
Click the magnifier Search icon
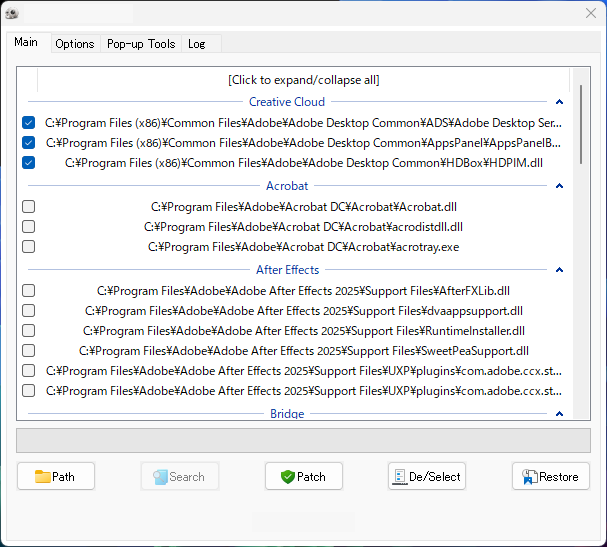click(160, 477)
